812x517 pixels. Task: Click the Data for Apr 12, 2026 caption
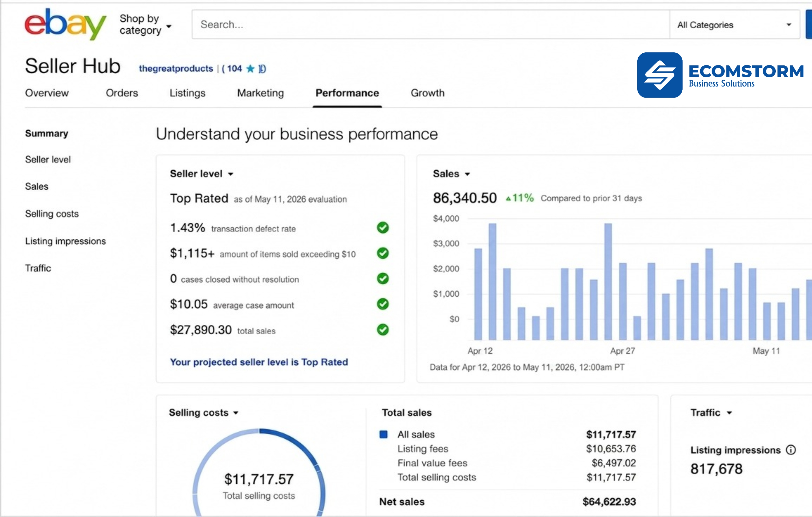[527, 367]
